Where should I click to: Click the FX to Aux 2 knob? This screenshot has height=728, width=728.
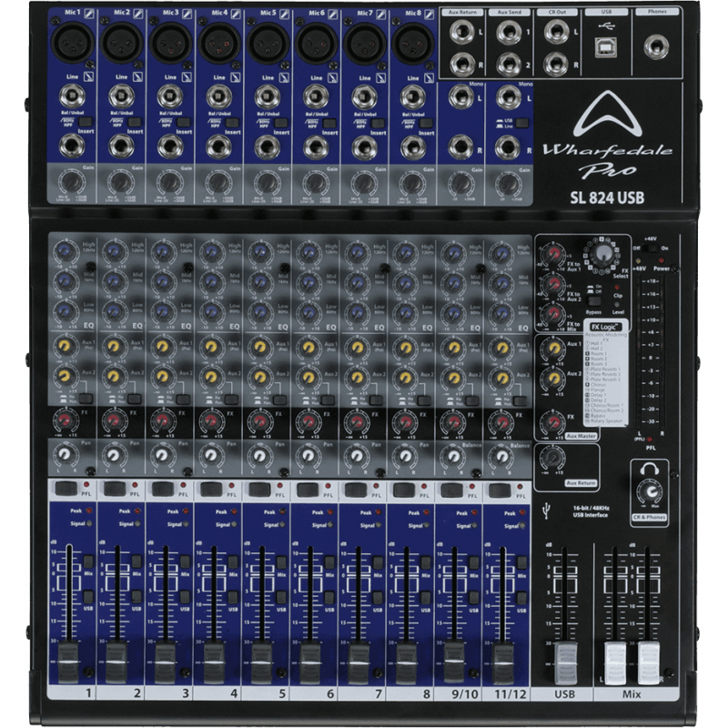[x=553, y=283]
